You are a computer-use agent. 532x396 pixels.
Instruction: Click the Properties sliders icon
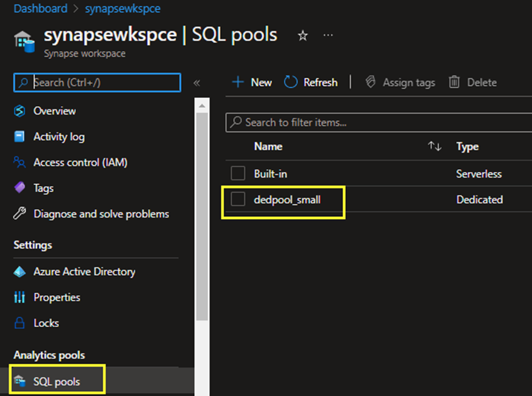[19, 297]
